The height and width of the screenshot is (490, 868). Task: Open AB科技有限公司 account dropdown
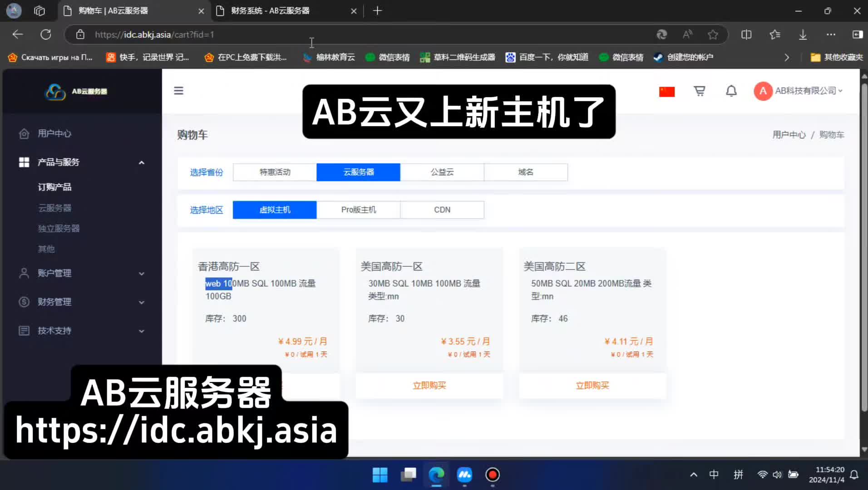coord(799,91)
